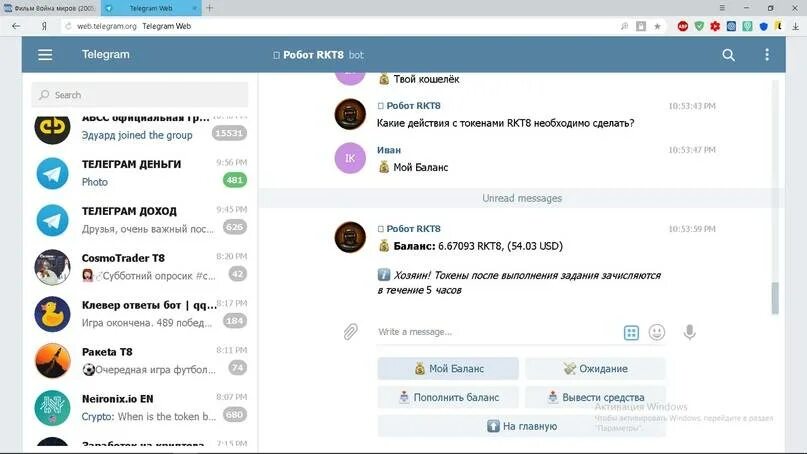Open the ТЕЛЕГРАМ ДЕНЬГИ chat

point(139,172)
